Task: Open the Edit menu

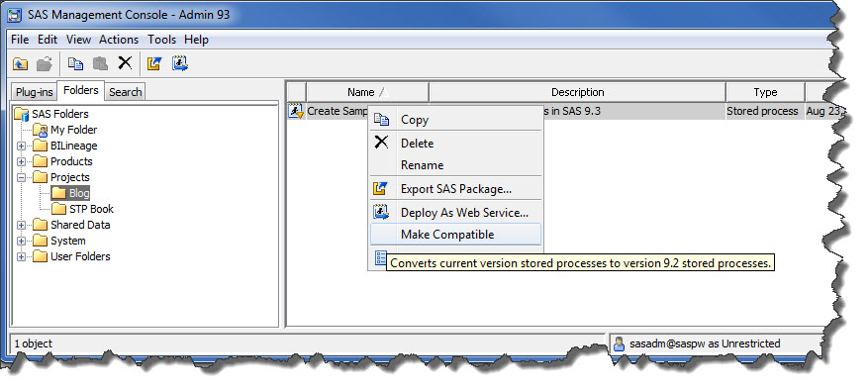Action: [x=48, y=40]
